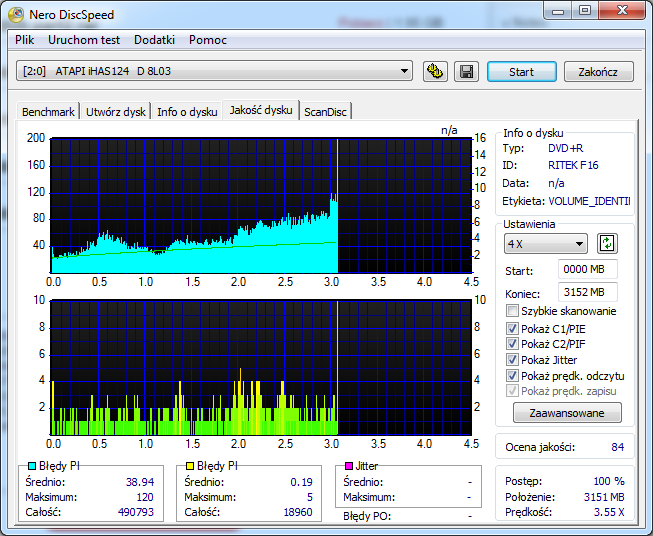This screenshot has width=653, height=536.
Task: Click the refresh settings icon beside speed
Action: (x=607, y=244)
